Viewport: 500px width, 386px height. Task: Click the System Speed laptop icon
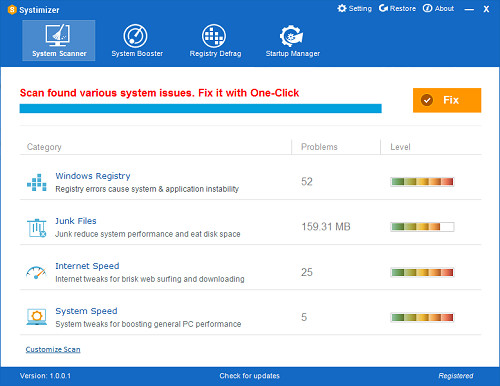pyautogui.click(x=36, y=317)
